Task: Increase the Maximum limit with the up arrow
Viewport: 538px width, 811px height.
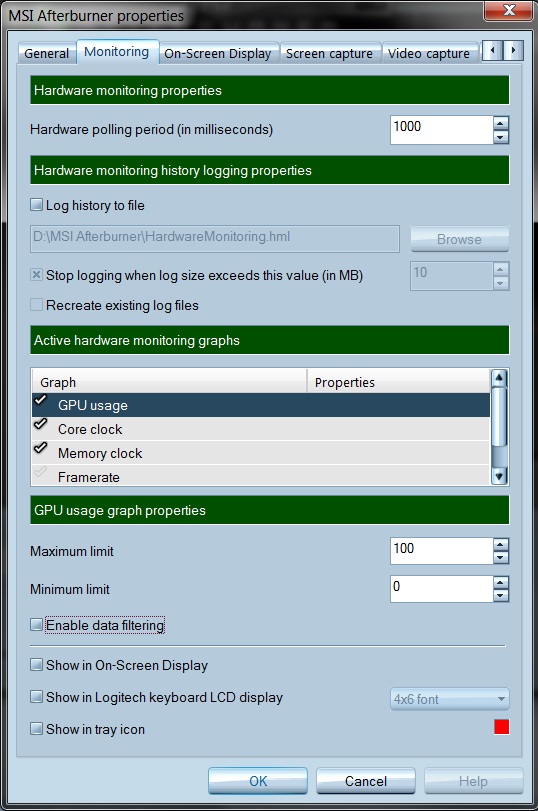Action: click(500, 545)
